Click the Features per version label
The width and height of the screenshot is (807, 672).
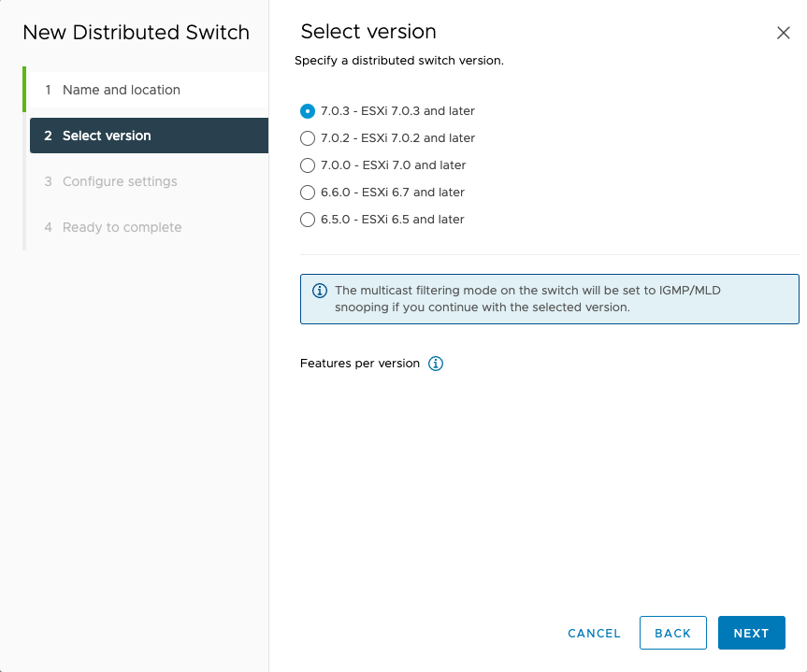coord(358,364)
